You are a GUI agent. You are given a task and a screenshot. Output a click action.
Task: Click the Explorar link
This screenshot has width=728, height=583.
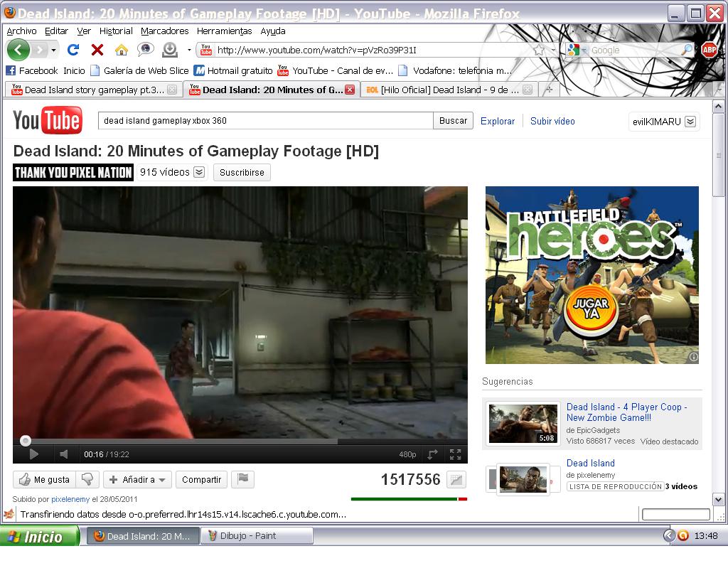497,121
